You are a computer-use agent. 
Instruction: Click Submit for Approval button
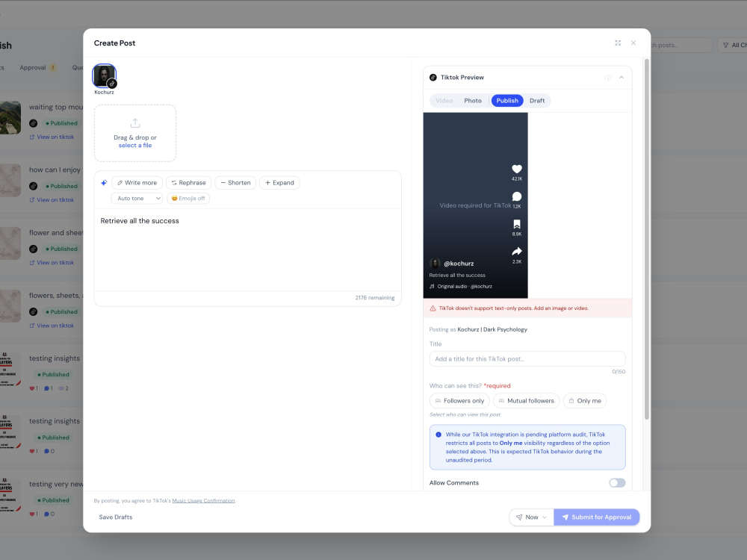tap(596, 517)
